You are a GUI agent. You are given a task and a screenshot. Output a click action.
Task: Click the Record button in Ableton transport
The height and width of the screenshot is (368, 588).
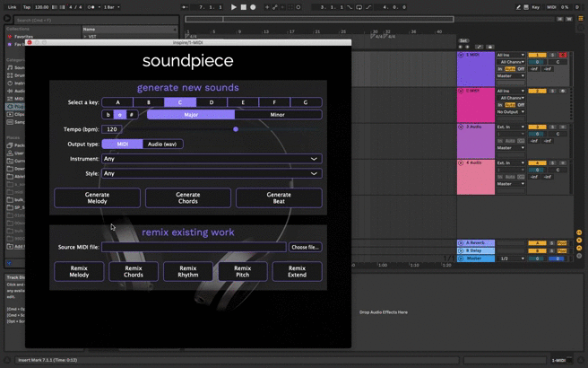253,7
